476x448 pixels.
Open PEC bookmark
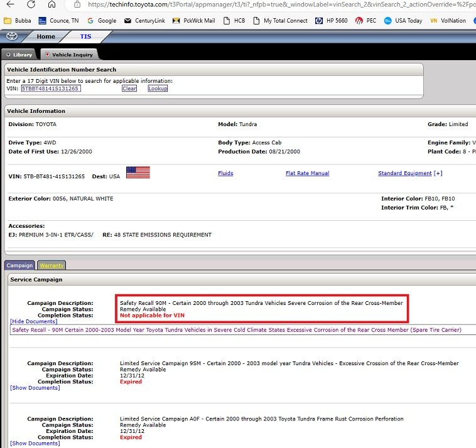coord(366,21)
